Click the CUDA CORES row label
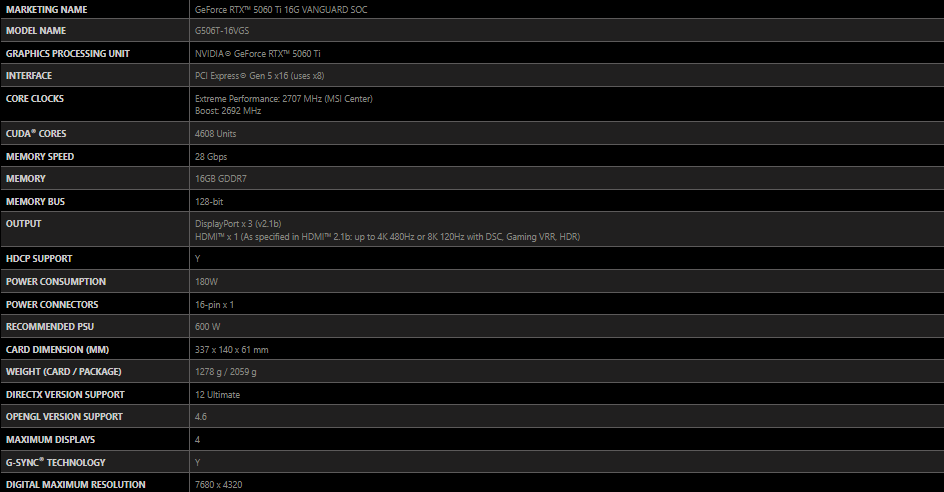 [x=36, y=134]
